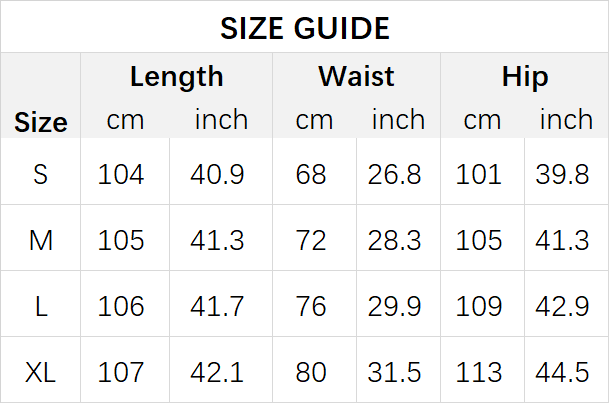Click the Size header cell
Image resolution: width=609 pixels, height=403 pixels.
pyautogui.click(x=41, y=122)
